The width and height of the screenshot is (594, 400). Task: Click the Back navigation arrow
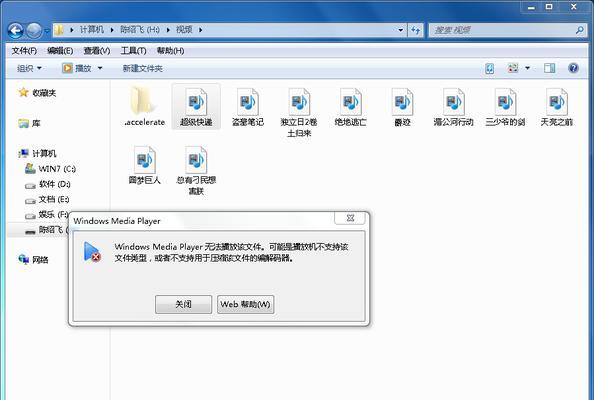tap(16, 30)
